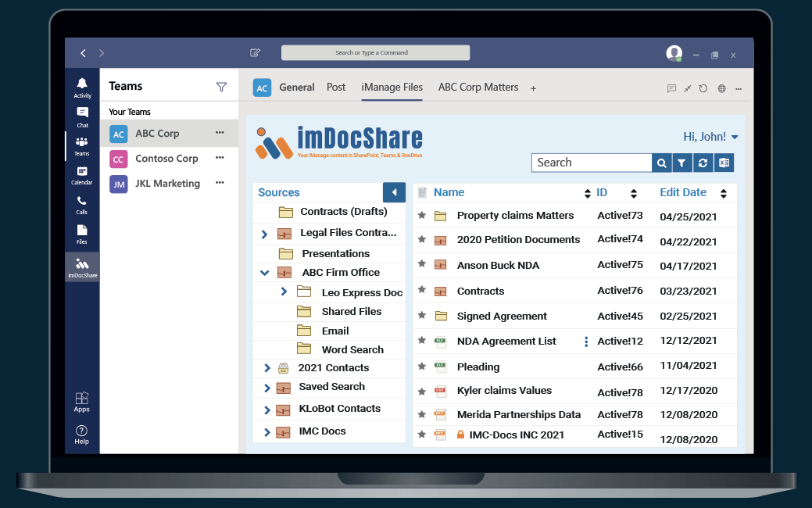Click the refresh button beside search
Screen dimensions: 812x508
click(x=703, y=163)
